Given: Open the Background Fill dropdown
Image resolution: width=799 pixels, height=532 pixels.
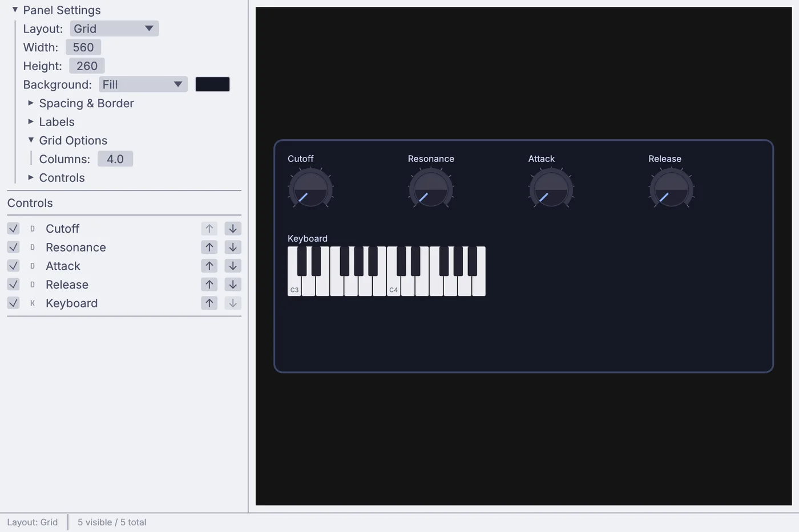Looking at the screenshot, I should click(x=143, y=84).
